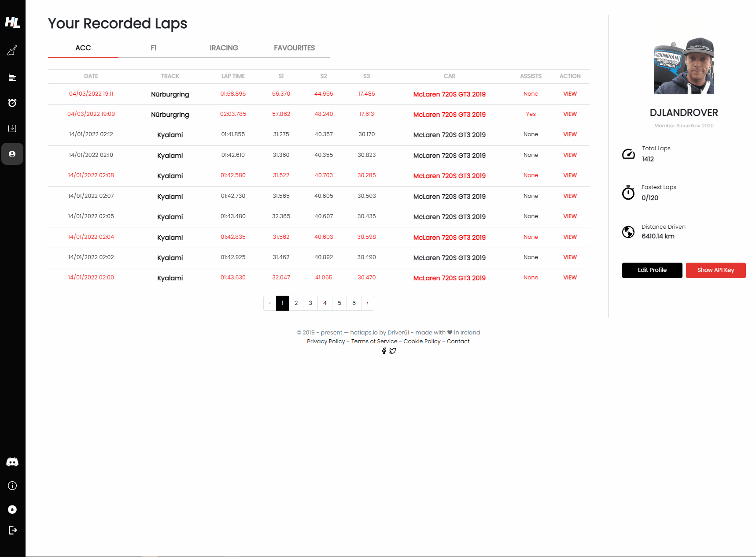
Task: Select page 3 in pagination
Action: click(310, 303)
